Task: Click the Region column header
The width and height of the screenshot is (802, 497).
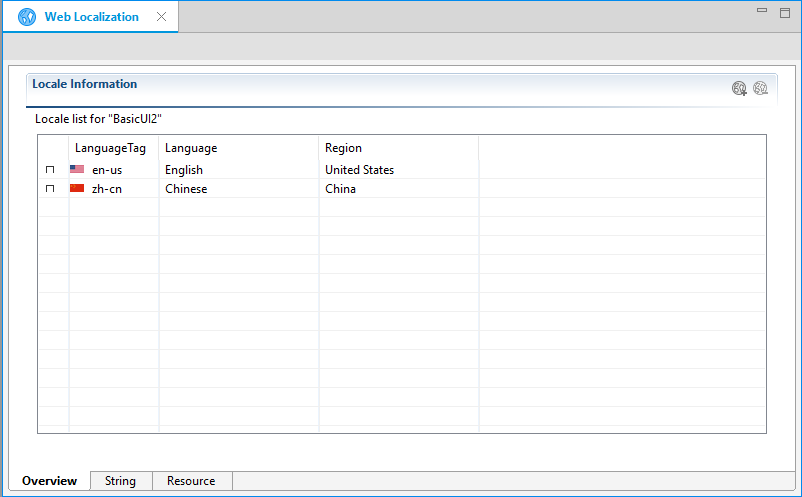Action: click(x=343, y=148)
